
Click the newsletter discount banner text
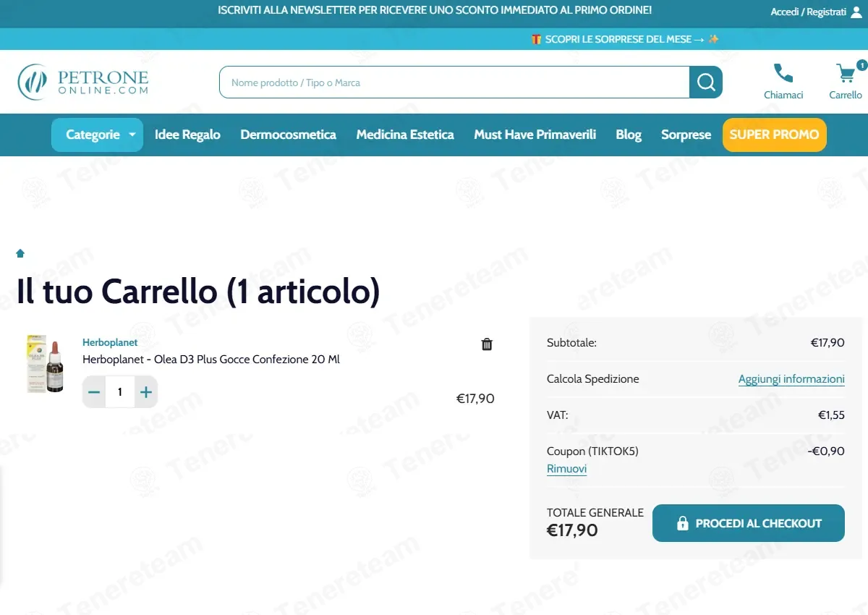click(435, 10)
